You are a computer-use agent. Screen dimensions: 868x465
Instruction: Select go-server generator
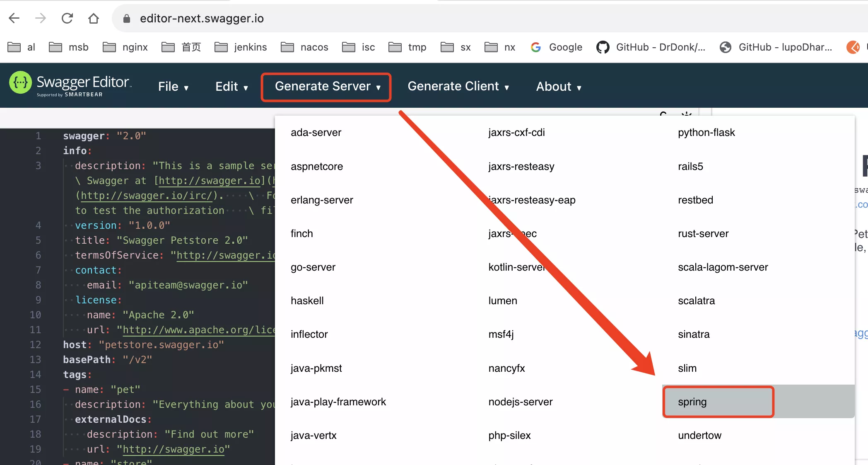[x=313, y=267]
